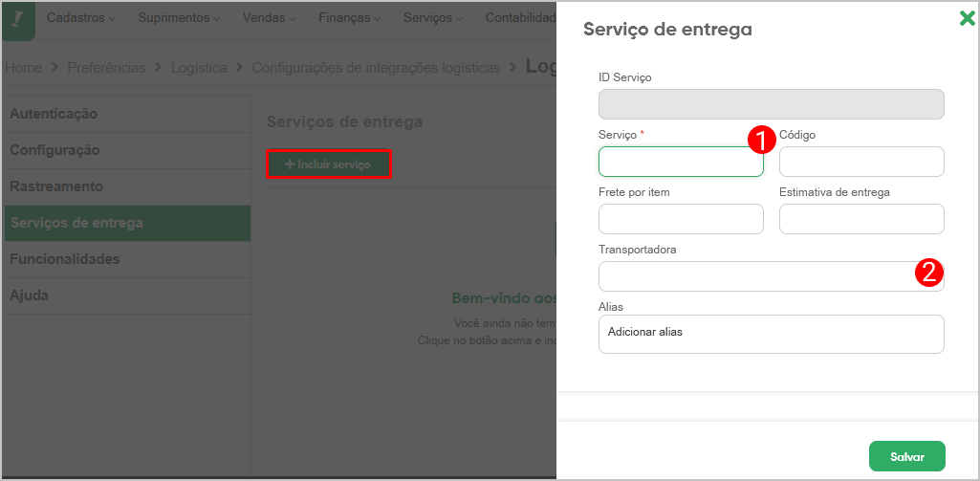Click the Bem-vindo welcome text

coord(504,297)
